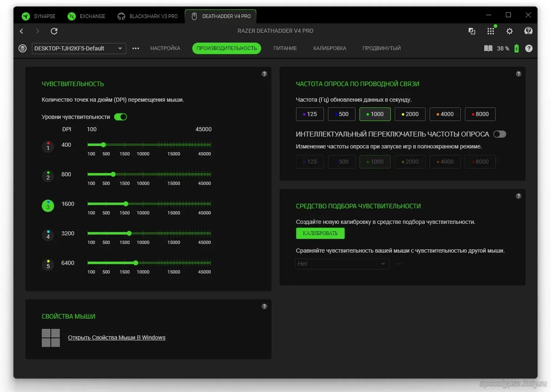551x392 pixels.
Task: Select sensitivity stage 1 badge
Action: pos(48,147)
